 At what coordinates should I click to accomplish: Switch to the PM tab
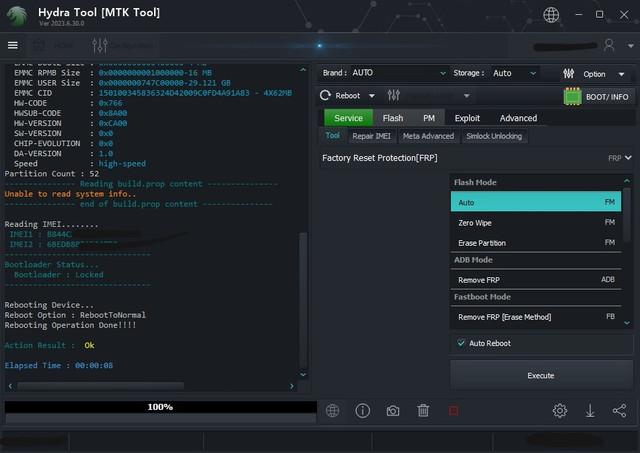(x=429, y=118)
